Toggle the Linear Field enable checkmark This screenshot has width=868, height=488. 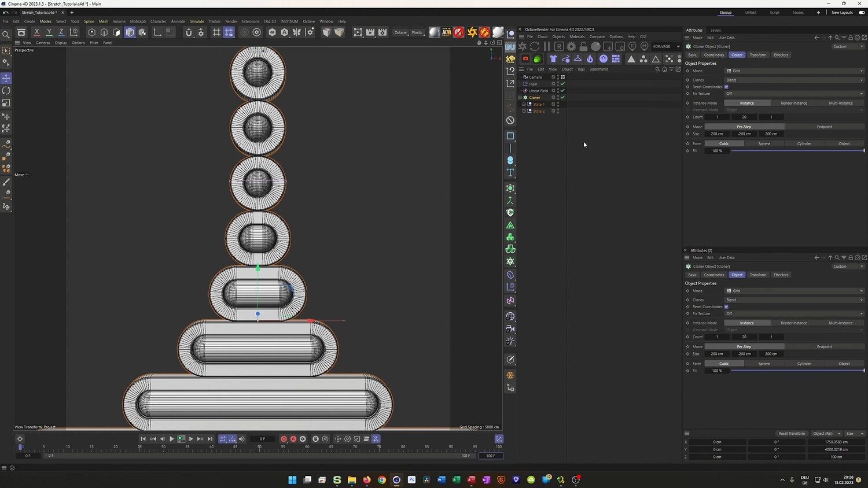pos(562,91)
